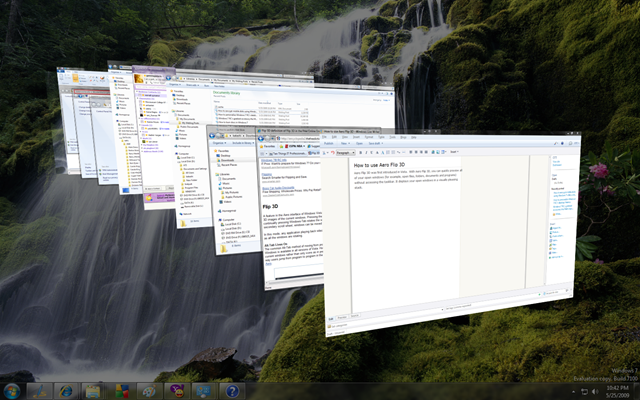Image resolution: width=640 pixels, height=400 pixels.
Task: Click the Open button in Live Writer
Action: click(x=359, y=143)
